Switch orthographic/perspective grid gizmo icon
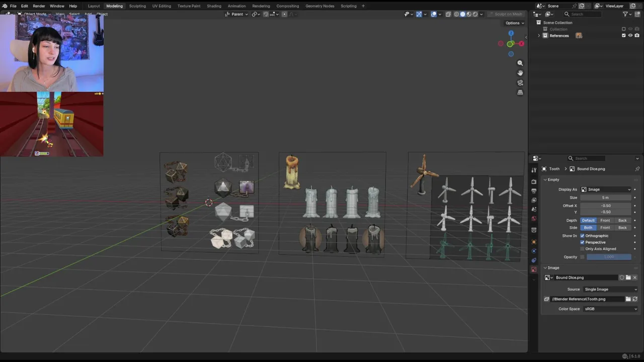This screenshot has width=644, height=362. [520, 93]
